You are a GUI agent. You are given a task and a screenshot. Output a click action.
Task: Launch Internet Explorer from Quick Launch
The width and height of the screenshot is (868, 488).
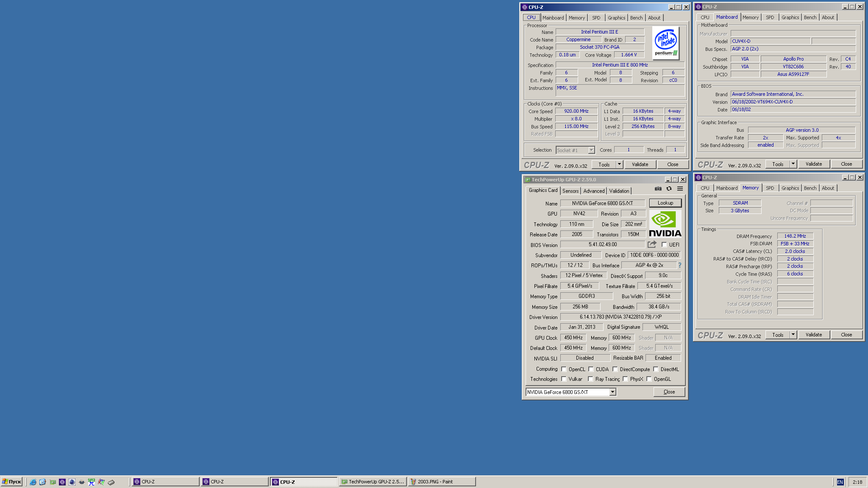coord(33,482)
